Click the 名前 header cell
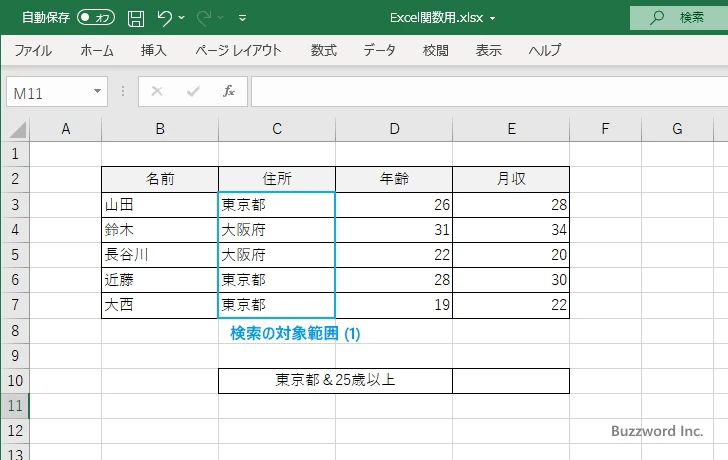Viewport: 728px width, 460px height. [160, 179]
